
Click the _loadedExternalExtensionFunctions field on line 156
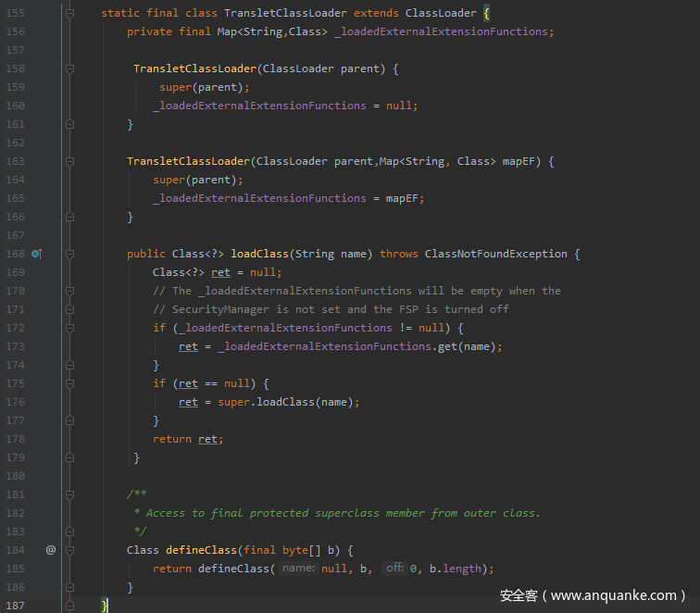[x=441, y=31]
